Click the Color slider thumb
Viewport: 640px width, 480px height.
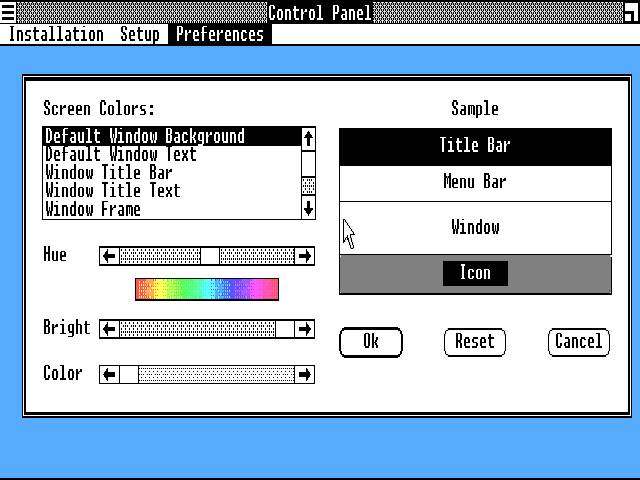coord(129,374)
